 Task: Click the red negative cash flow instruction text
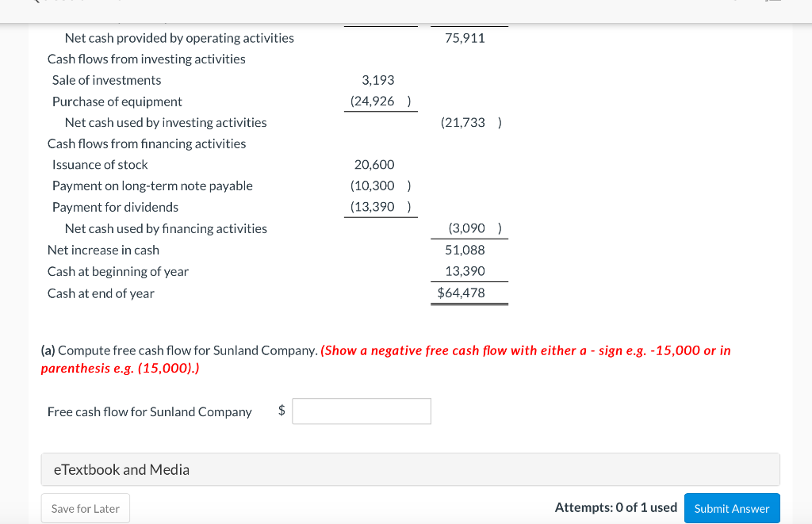click(x=386, y=359)
